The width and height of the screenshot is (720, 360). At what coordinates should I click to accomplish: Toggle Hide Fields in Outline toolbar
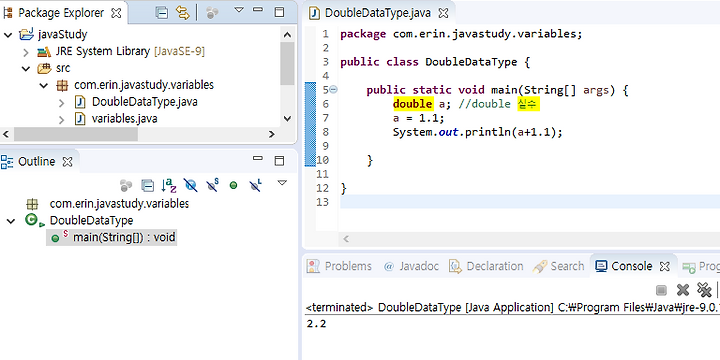coord(191,186)
